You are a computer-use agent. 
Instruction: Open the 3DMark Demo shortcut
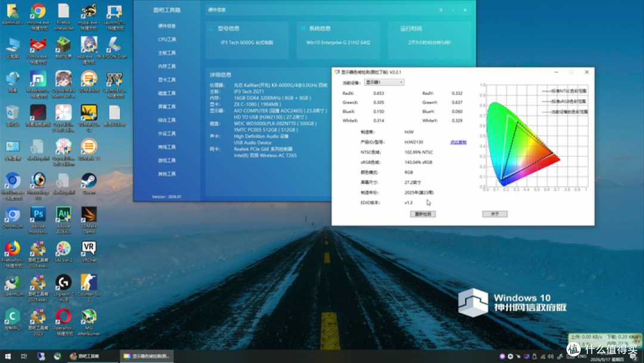click(89, 220)
